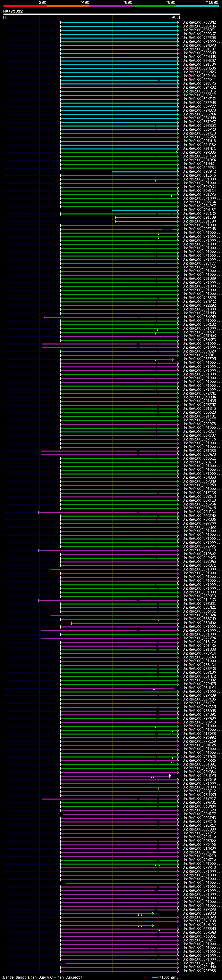
Task: Click on UniRef100_C3ZF95
Action: [199, 359]
